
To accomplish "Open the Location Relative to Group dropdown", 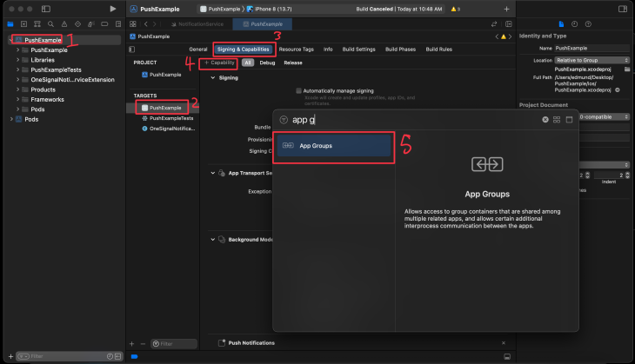I will point(587,60).
